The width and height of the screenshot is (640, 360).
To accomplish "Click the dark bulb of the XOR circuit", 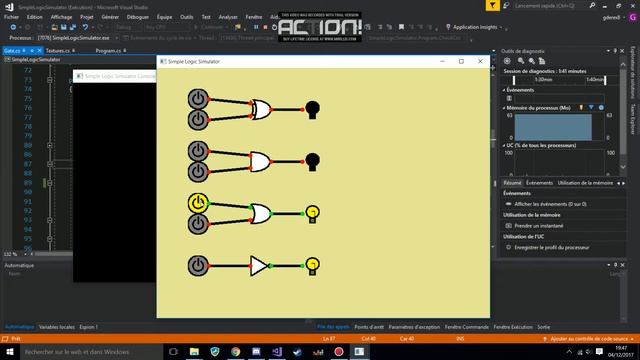I will point(313,110).
